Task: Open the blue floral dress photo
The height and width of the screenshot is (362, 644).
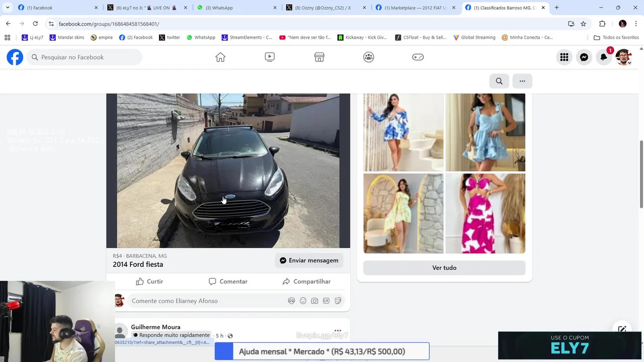Action: 404,132
